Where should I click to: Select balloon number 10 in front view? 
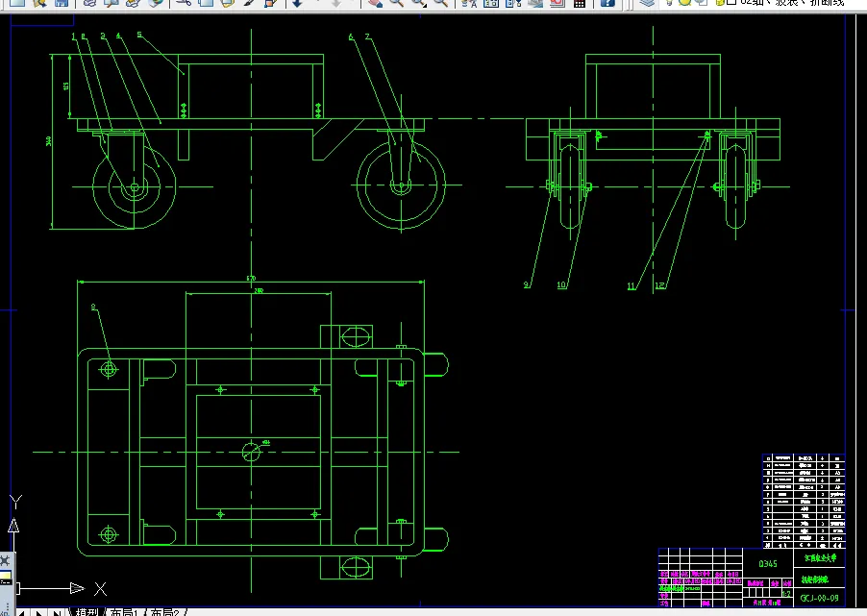[x=561, y=284]
